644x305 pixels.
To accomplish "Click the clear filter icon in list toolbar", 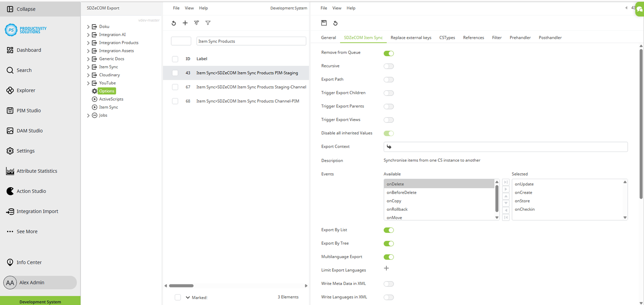I will tap(196, 23).
